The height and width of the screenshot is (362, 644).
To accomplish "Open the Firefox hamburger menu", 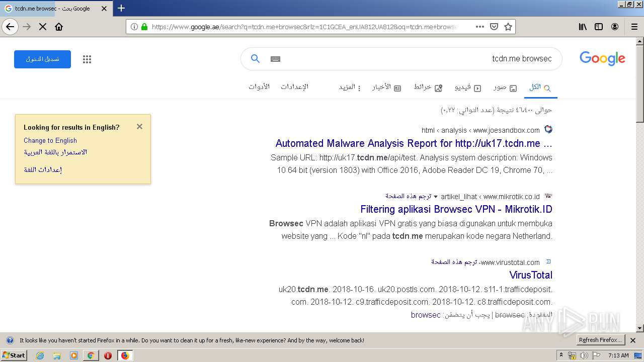I will (x=634, y=27).
